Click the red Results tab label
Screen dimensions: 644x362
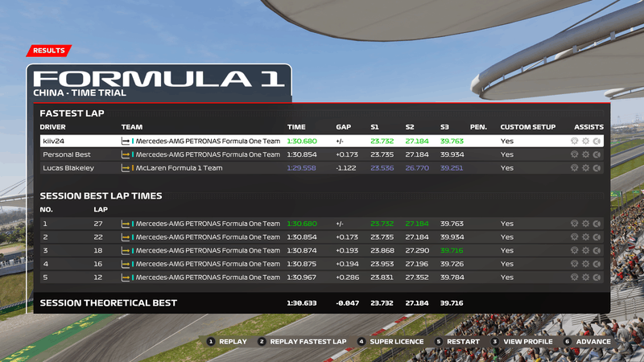[49, 51]
